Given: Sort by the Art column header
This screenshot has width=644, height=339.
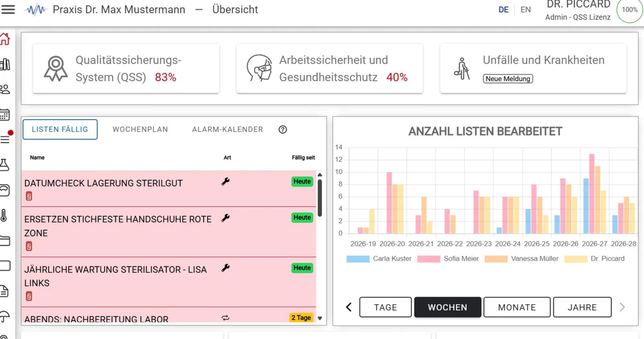Looking at the screenshot, I should point(227,158).
